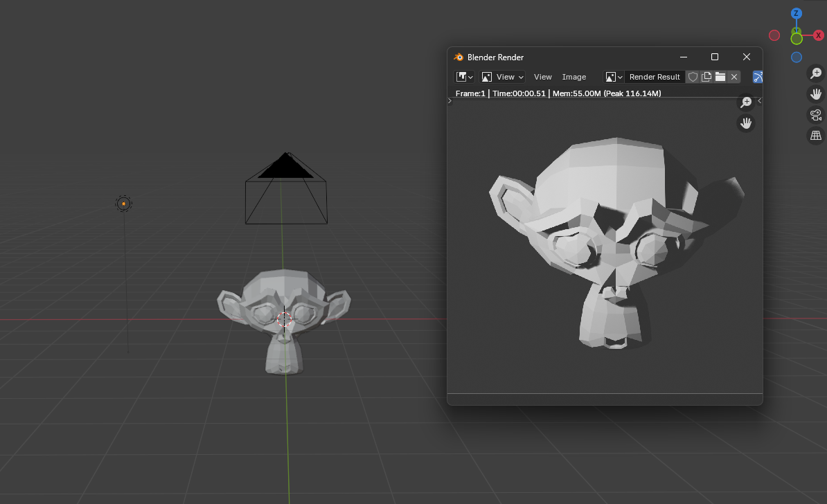Image resolution: width=827 pixels, height=504 pixels.
Task: Toggle perspective/orthographic grid icon in viewport
Action: [816, 136]
